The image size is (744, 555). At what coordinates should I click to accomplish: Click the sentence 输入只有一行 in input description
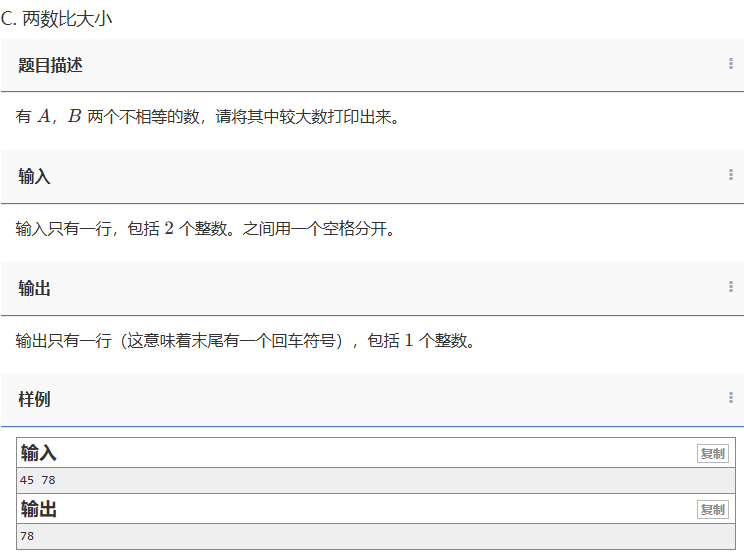[62, 229]
